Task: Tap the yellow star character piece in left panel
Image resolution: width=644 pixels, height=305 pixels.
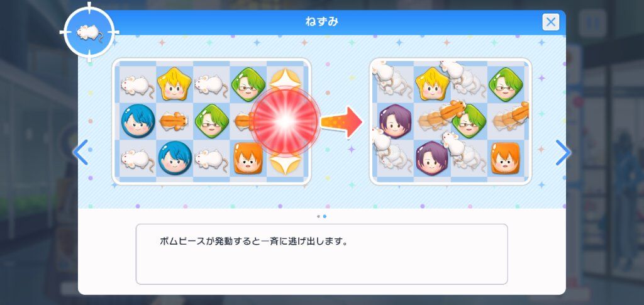Action: point(175,84)
